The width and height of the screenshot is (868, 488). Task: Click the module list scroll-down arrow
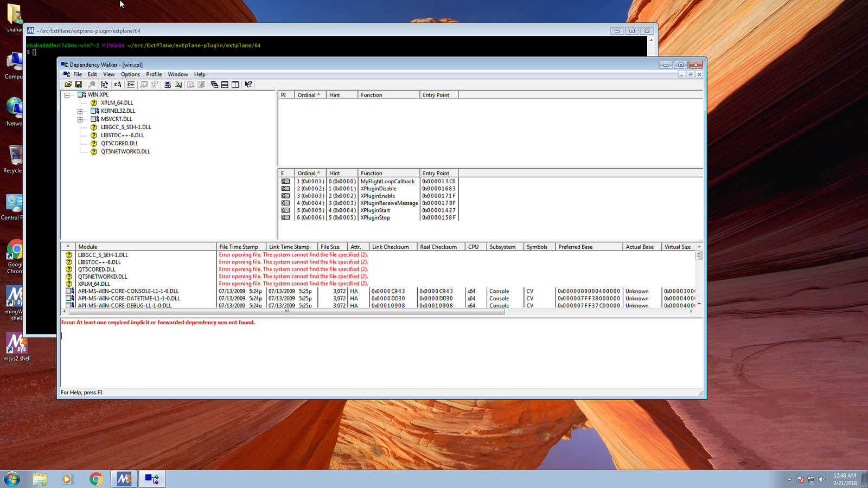699,304
